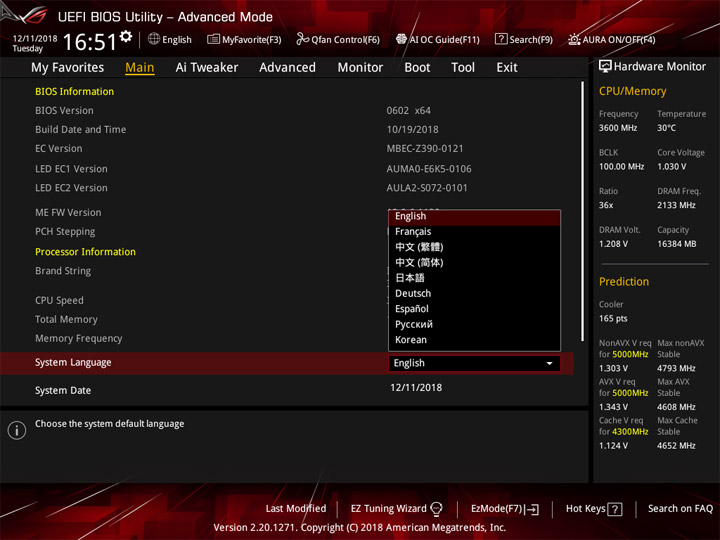This screenshot has height=540, width=720.
Task: Switch to Ai Tweaker tab
Action: (x=207, y=68)
